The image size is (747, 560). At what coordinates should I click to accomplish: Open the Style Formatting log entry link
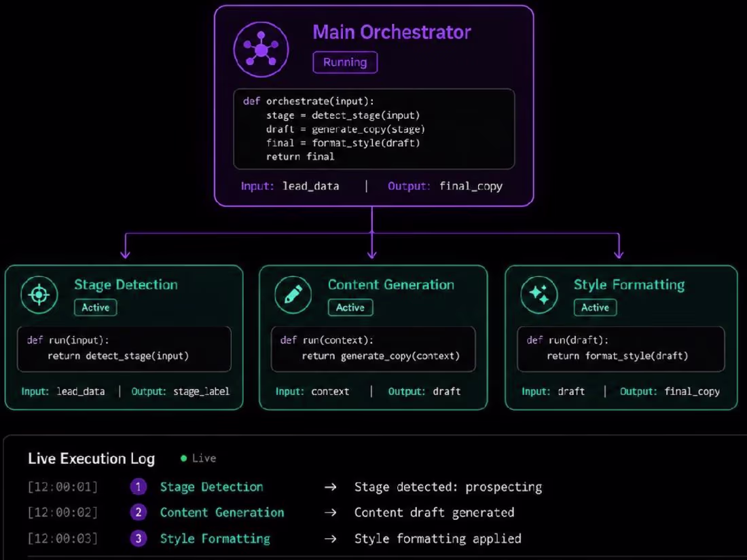[215, 538]
